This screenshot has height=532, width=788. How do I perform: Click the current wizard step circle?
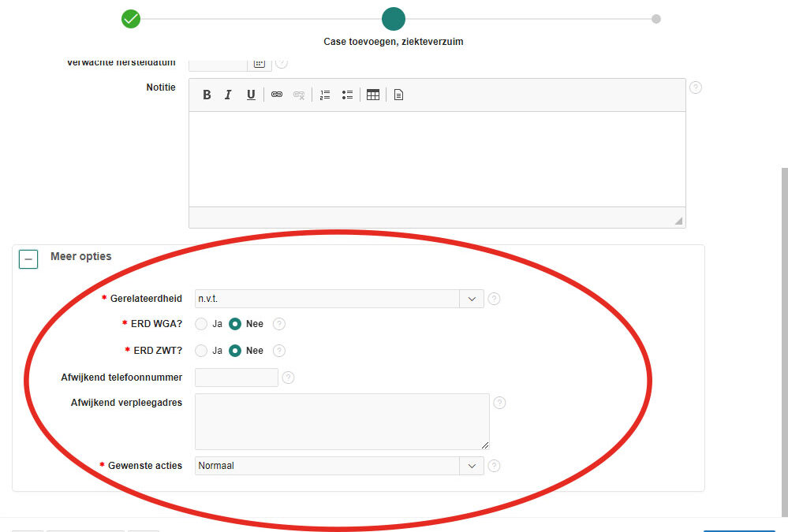394,19
